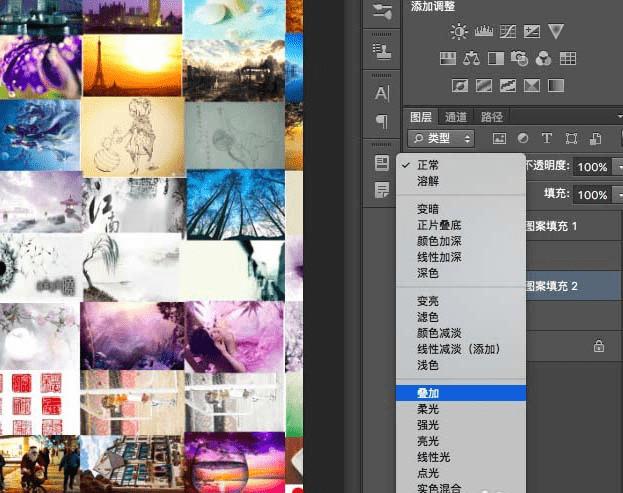
Task: Filter layers by adjustment layers
Action: click(x=523, y=138)
